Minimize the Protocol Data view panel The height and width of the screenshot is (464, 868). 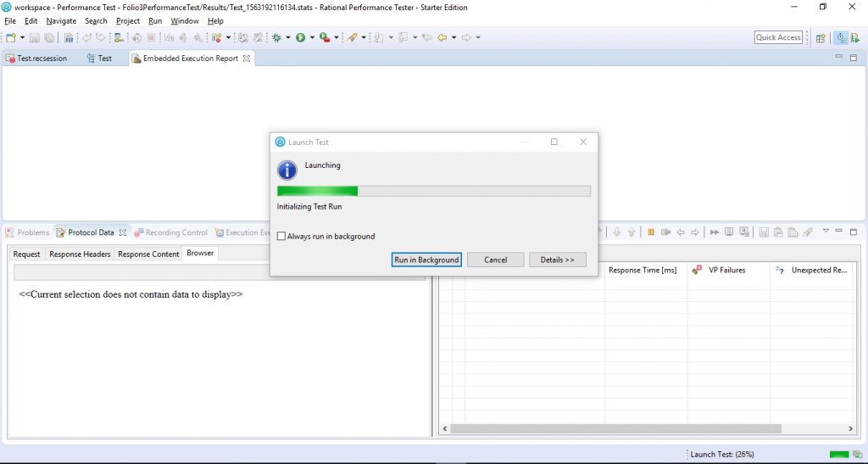click(x=838, y=231)
